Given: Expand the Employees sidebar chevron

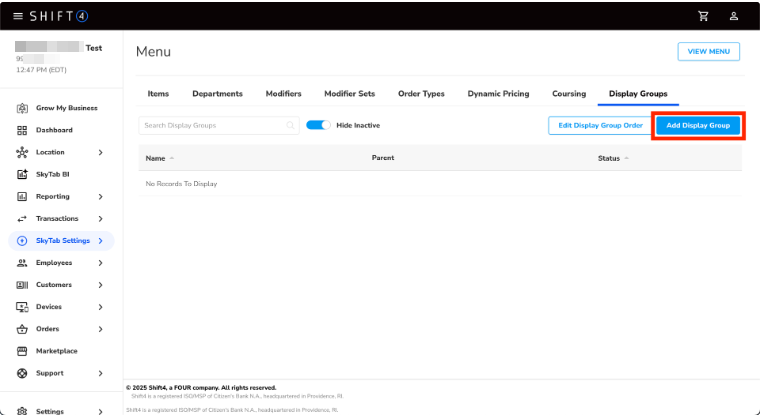Looking at the screenshot, I should point(100,263).
